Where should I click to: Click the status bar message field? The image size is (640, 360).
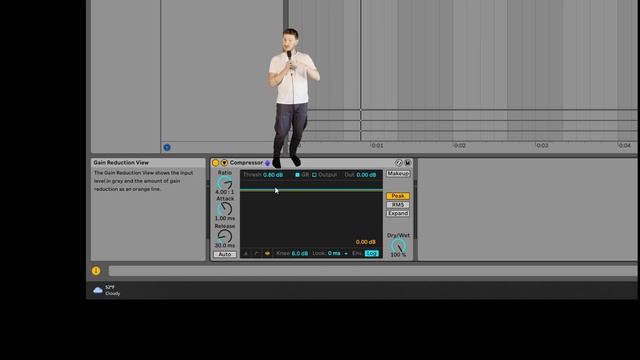point(372,271)
